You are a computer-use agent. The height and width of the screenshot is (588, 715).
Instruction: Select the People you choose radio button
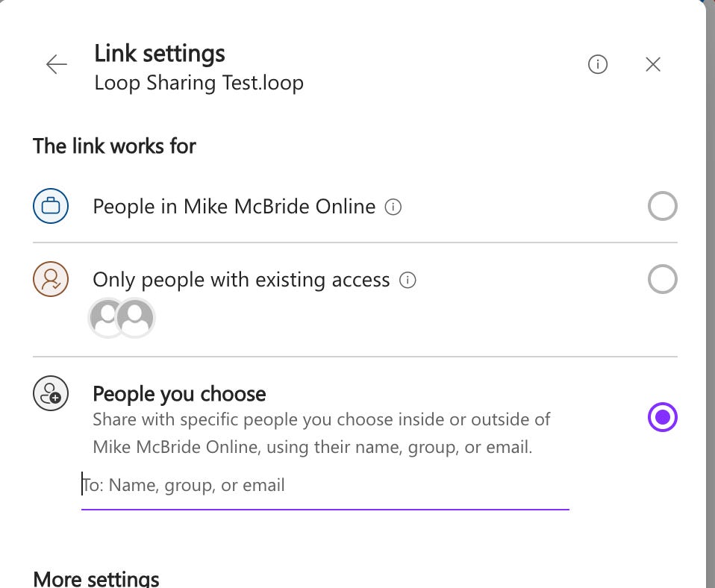[662, 416]
